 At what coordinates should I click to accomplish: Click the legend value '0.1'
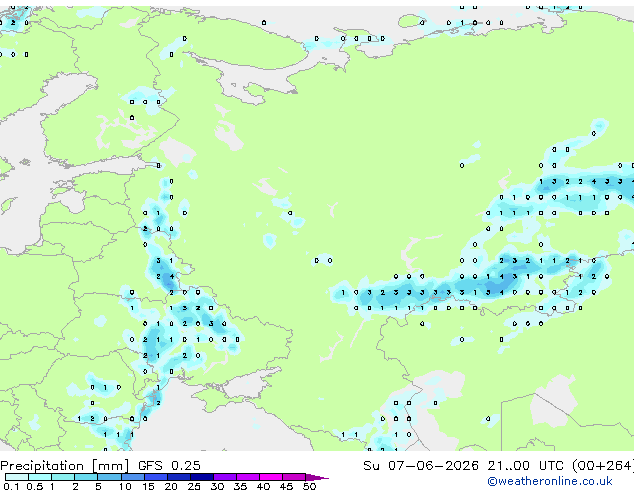coord(11,486)
